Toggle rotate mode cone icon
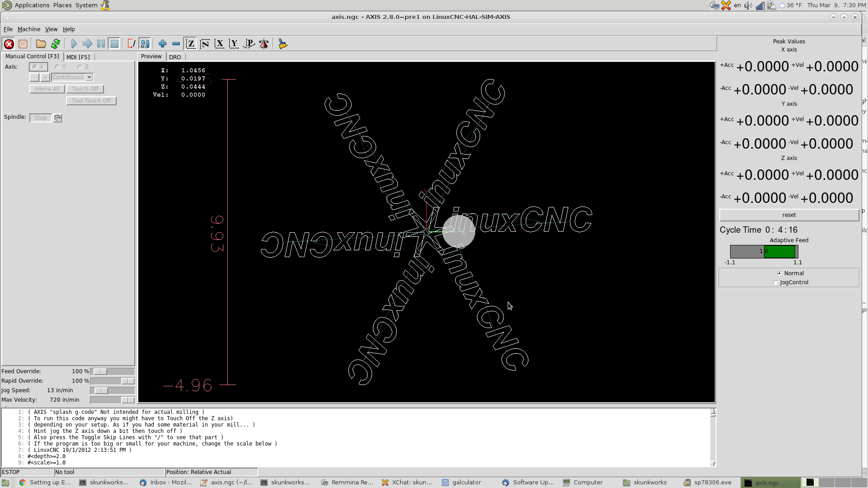Screen dimensions: 868x488 pos(264,44)
